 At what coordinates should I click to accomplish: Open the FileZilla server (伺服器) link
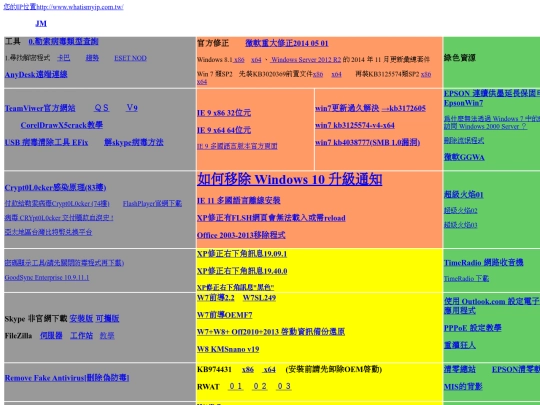pos(51,335)
